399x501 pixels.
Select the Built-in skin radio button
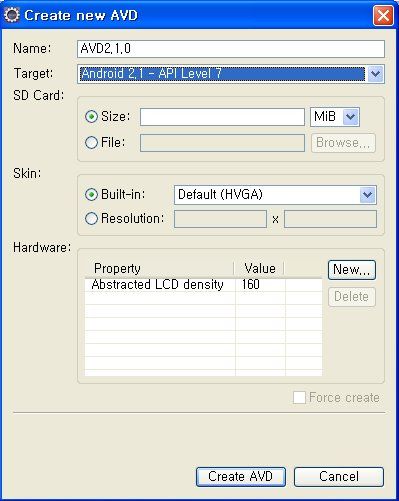tap(91, 194)
